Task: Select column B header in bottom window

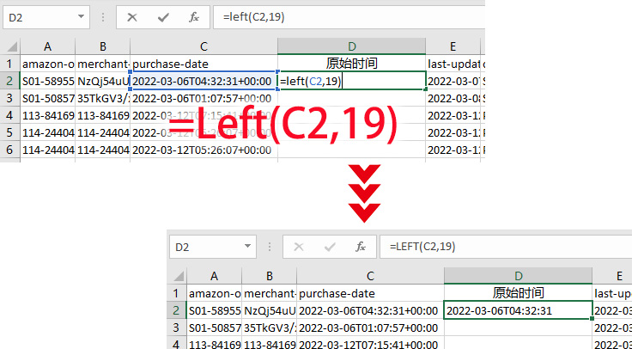Action: [x=270, y=276]
